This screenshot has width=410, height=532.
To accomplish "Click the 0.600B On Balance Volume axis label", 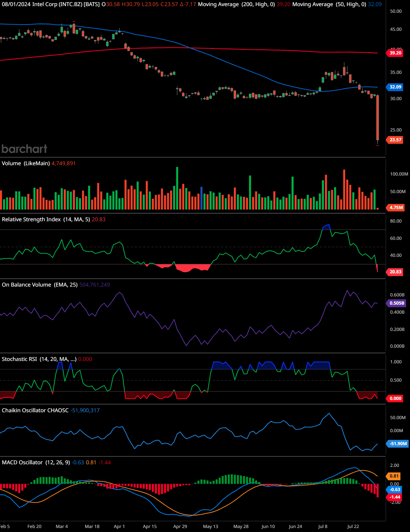I will coord(397,295).
